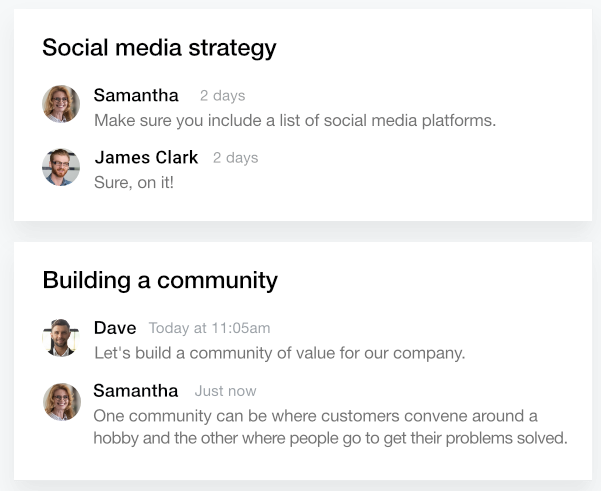Click the '2 days' timestamp beside James Clark
Screen dimensions: 601x491
pyautogui.click(x=235, y=158)
